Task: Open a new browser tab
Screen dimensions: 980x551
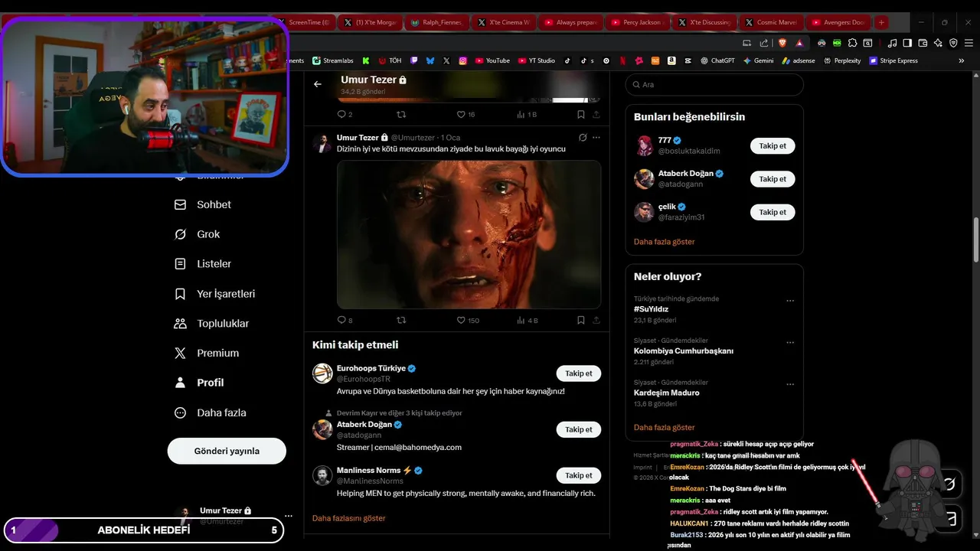Action: tap(881, 22)
